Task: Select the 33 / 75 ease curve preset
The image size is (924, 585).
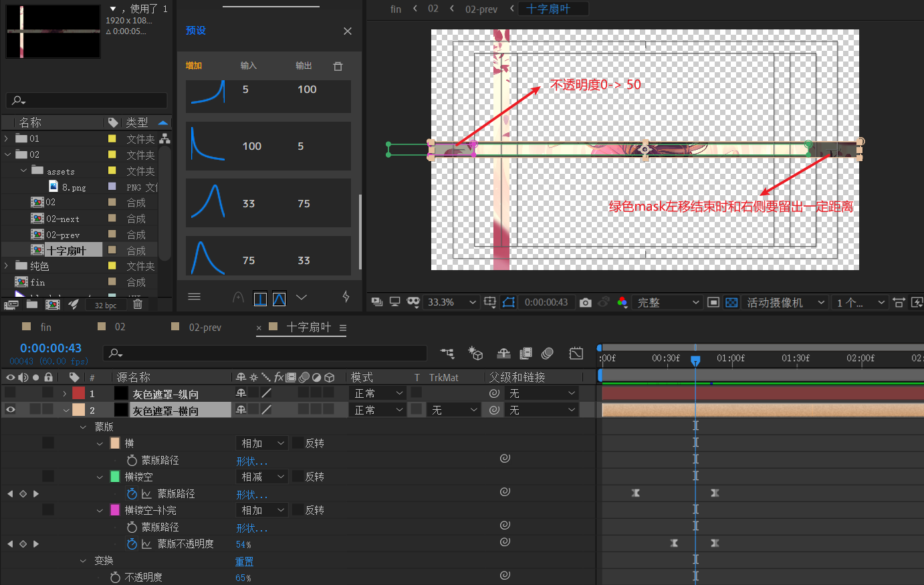Action: click(x=268, y=203)
